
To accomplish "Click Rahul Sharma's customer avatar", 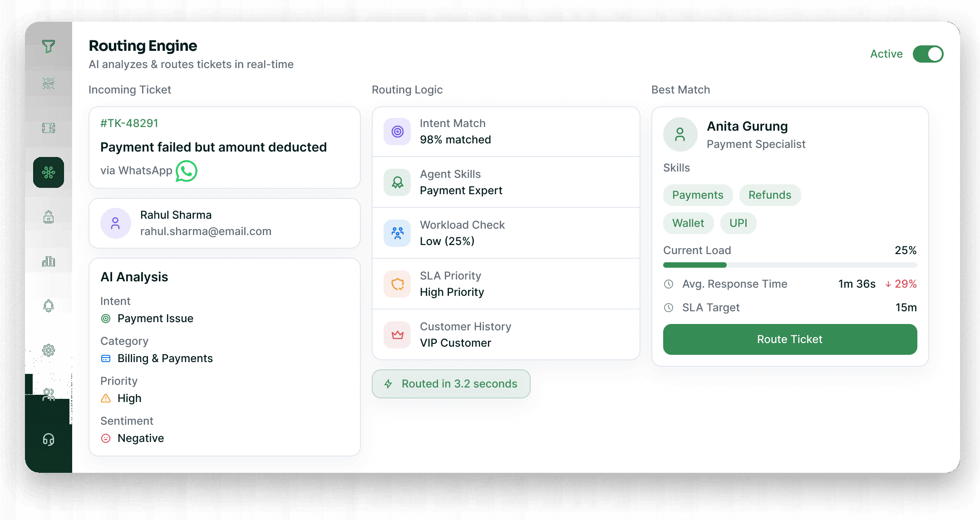I will point(116,223).
